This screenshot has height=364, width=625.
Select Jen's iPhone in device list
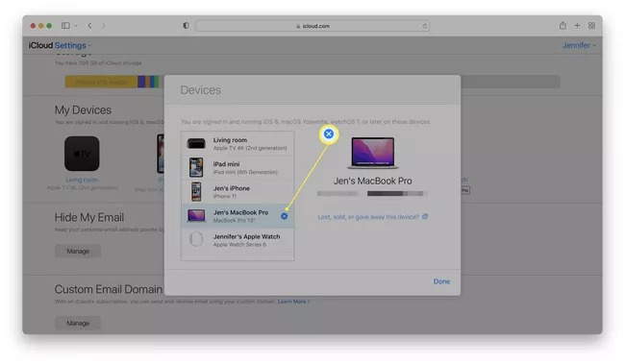[x=237, y=192]
